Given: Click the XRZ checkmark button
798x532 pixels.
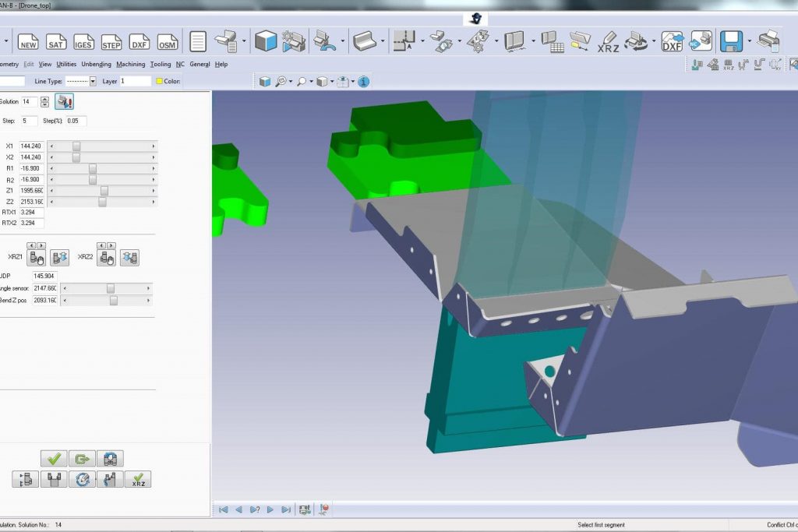Looking at the screenshot, I should tap(138, 479).
